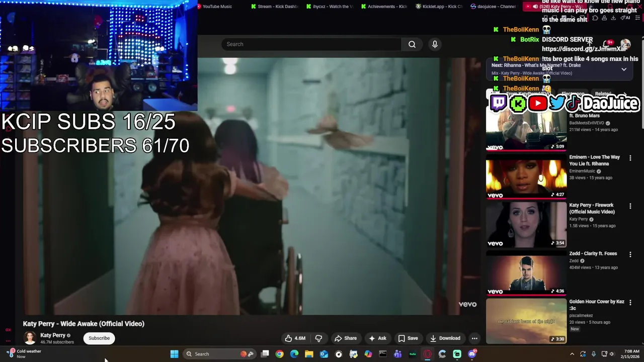Dislike the Wide Awake video
This screenshot has height=362, width=644.
point(318,338)
